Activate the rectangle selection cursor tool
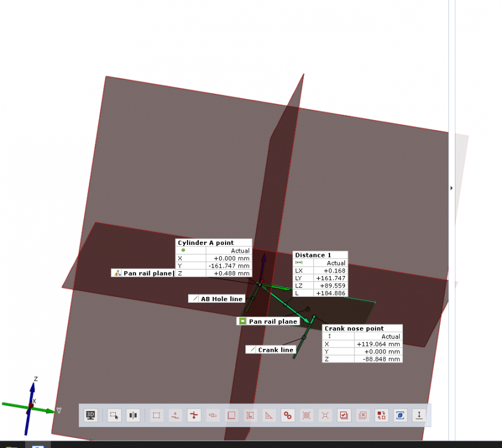 click(x=114, y=415)
